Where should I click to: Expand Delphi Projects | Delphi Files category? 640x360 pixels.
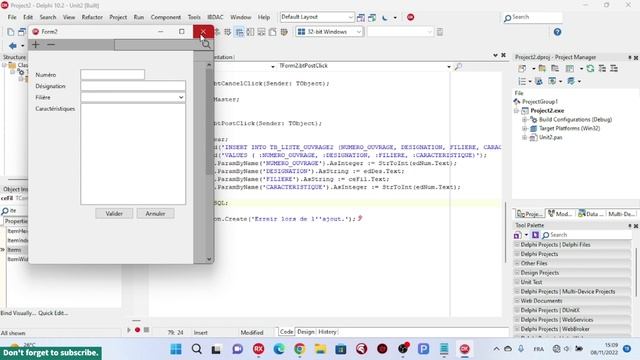pos(517,245)
